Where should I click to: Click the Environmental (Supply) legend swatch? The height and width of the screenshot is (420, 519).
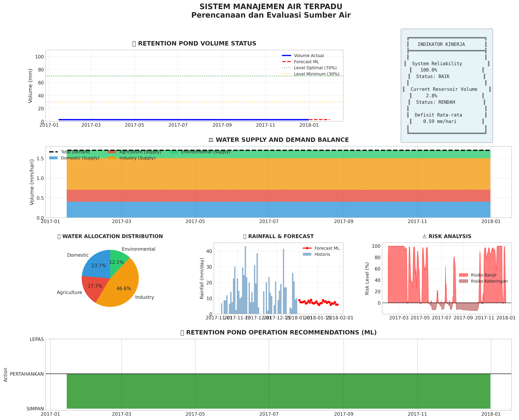pos(174,152)
